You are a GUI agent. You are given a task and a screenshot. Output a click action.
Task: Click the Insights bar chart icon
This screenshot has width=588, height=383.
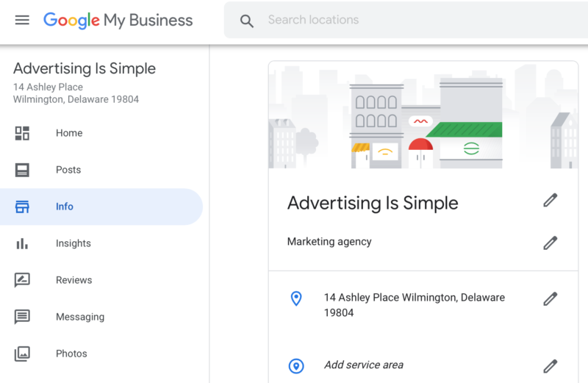point(22,243)
